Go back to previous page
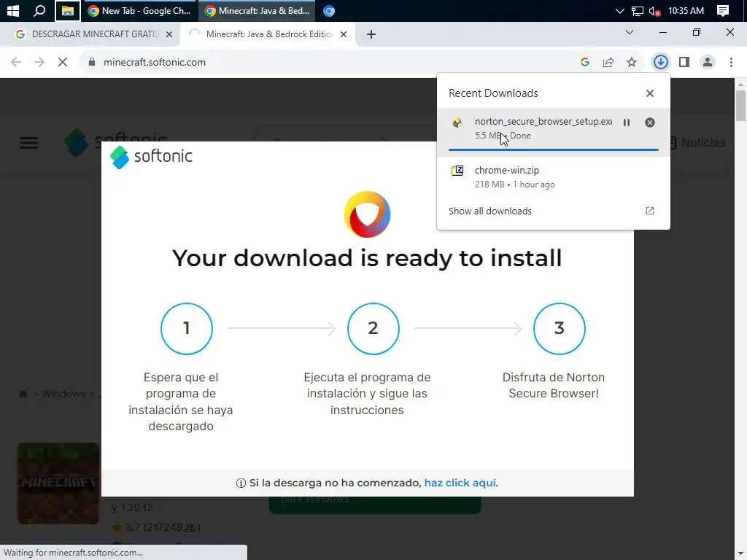 point(16,62)
